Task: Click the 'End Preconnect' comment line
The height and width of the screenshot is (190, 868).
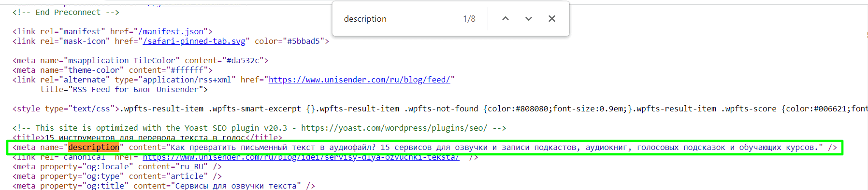Action: (x=66, y=12)
